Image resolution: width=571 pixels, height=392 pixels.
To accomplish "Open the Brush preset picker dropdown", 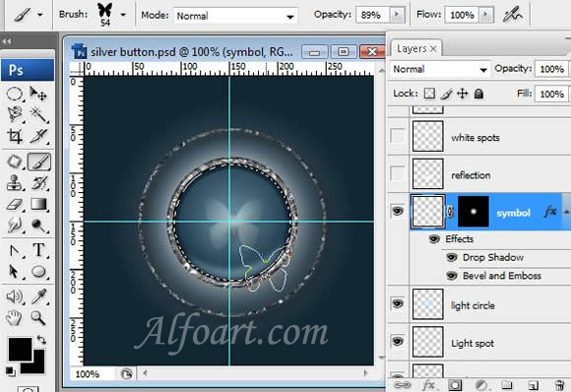I will tap(123, 16).
